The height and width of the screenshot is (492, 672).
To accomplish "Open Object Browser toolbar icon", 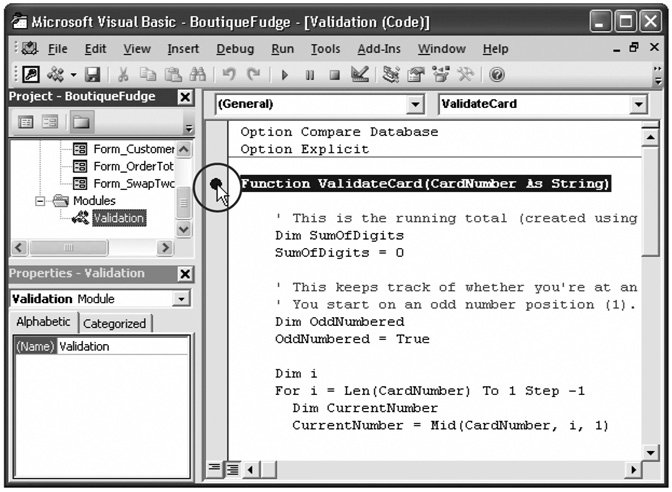I will pos(441,75).
